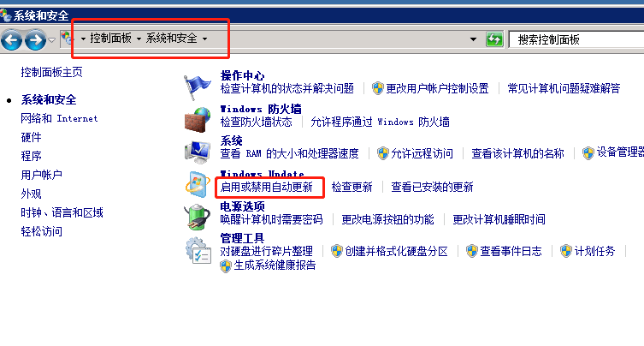The width and height of the screenshot is (644, 346).
Task: Open 查看事件日志 link
Action: tap(511, 251)
